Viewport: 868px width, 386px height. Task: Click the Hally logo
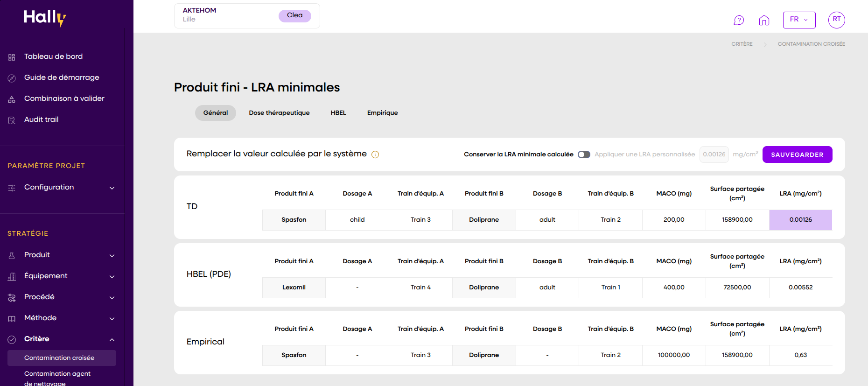point(45,18)
